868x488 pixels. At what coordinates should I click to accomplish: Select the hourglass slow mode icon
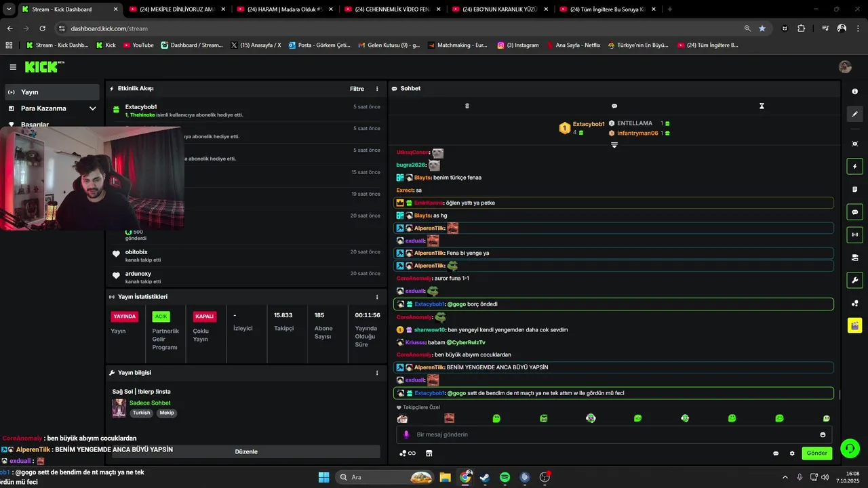(x=762, y=106)
